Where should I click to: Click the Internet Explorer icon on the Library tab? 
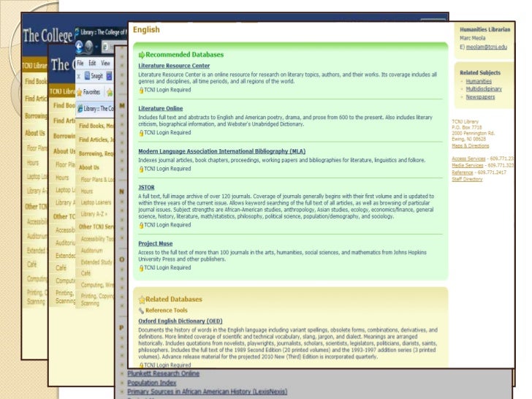80,109
